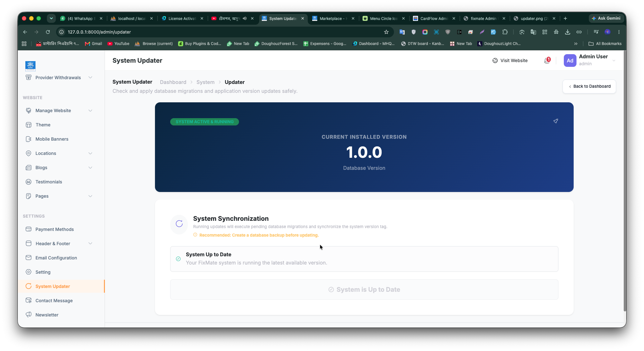Click the Visit Website link
644x351 pixels.
[x=510, y=61]
